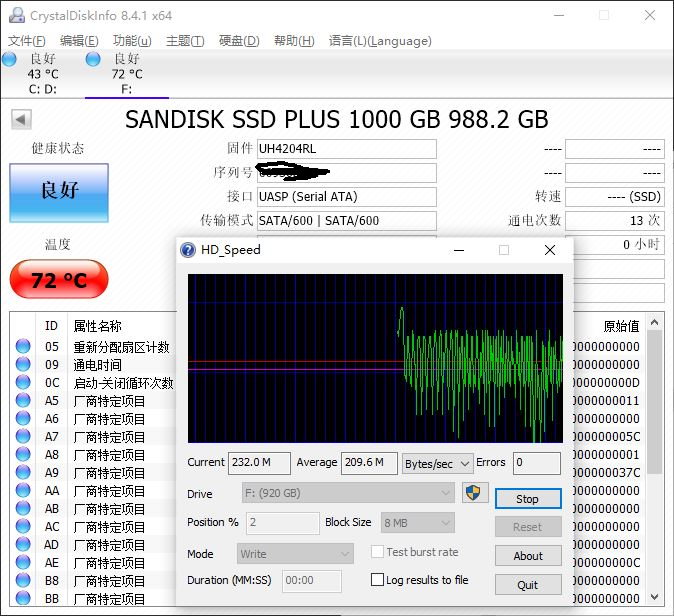The image size is (674, 616).
Task: Click the HD_Speed window title icon
Action: [x=188, y=250]
